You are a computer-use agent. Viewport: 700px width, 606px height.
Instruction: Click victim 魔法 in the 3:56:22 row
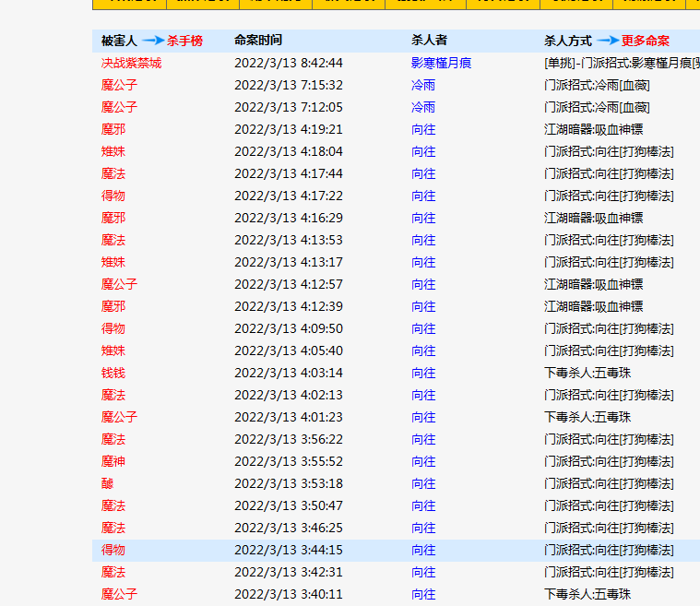pyautogui.click(x=113, y=439)
